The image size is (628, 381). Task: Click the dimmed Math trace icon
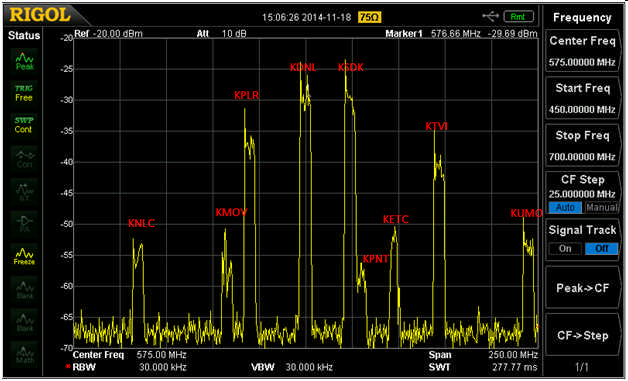pyautogui.click(x=24, y=353)
